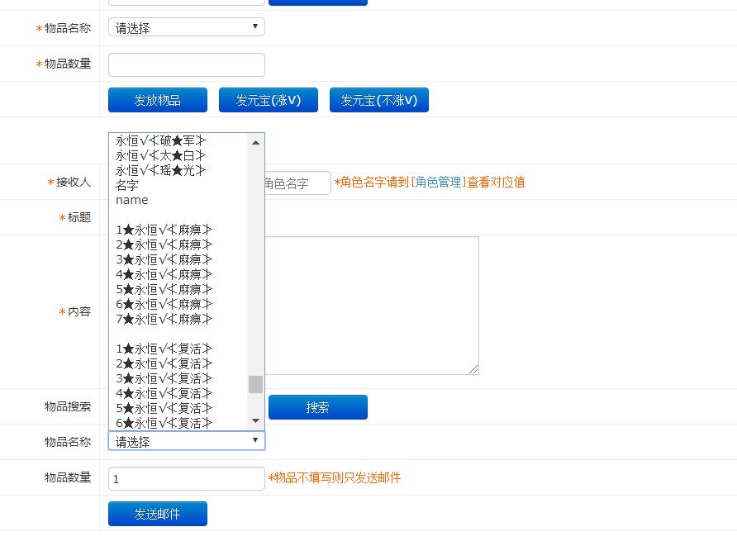Click the 发元宝(不涨V) button
This screenshot has width=737, height=560.
[378, 100]
